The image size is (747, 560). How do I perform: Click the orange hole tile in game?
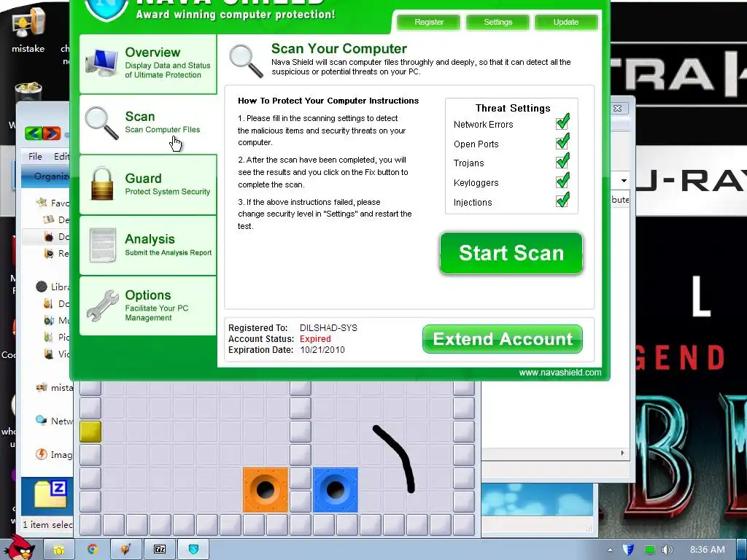(x=266, y=489)
